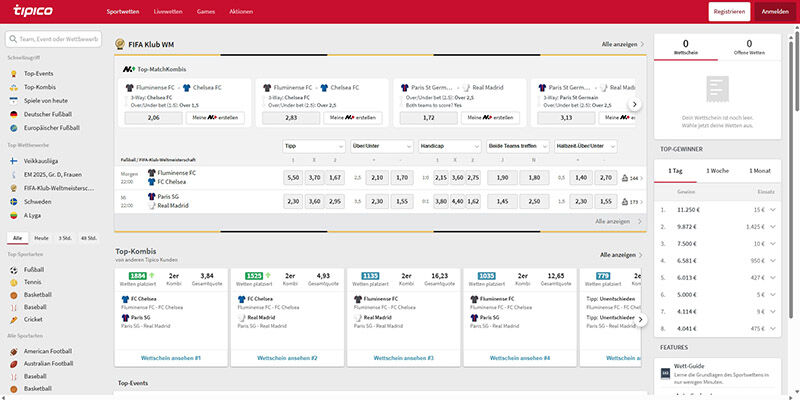
Task: Open stats icon for Paris SG match
Action: 626,202
